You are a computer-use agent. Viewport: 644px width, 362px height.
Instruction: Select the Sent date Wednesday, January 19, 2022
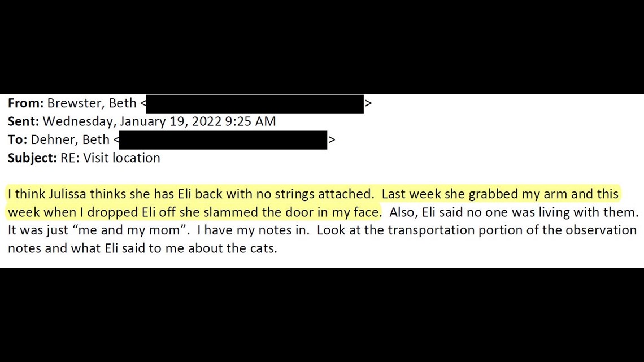coord(132,121)
